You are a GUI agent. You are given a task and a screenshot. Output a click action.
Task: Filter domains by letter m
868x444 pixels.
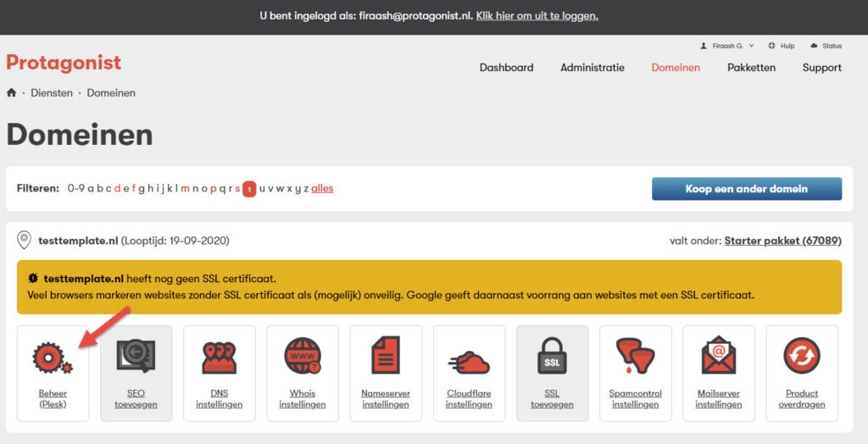point(185,189)
